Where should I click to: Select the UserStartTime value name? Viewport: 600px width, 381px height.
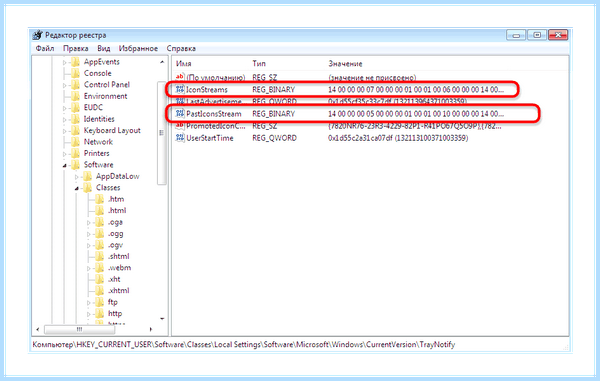tap(210, 138)
